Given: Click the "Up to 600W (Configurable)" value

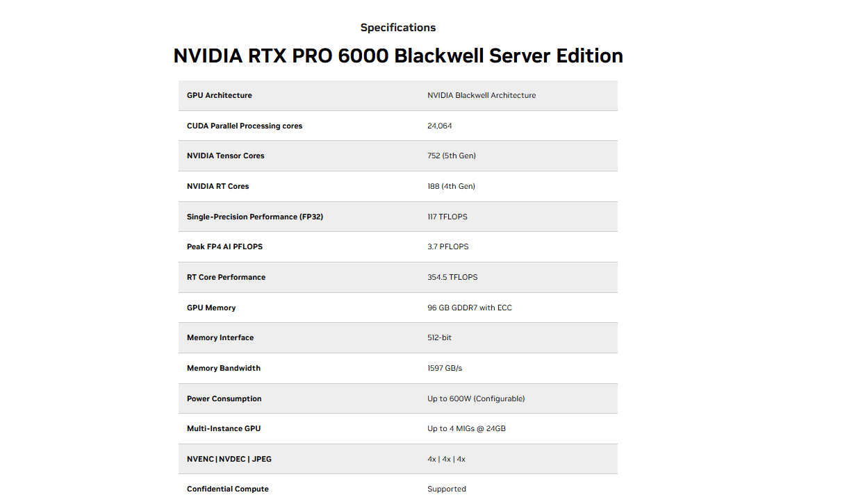Looking at the screenshot, I should point(476,399).
